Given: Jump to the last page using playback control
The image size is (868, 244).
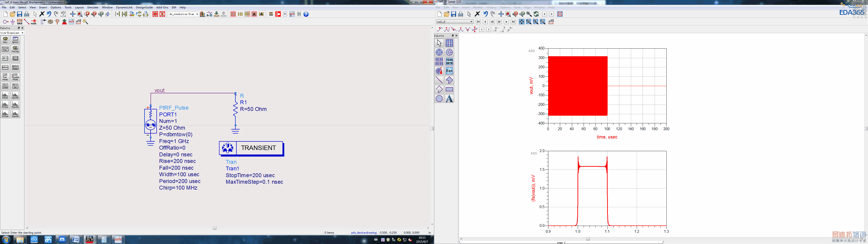Looking at the screenshot, I should click(x=513, y=22).
